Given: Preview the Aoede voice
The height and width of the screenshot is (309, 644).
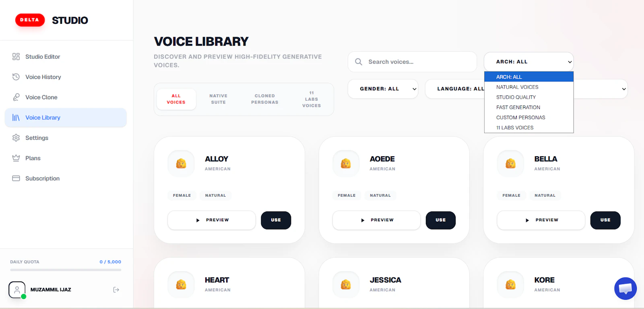Looking at the screenshot, I should tap(376, 220).
